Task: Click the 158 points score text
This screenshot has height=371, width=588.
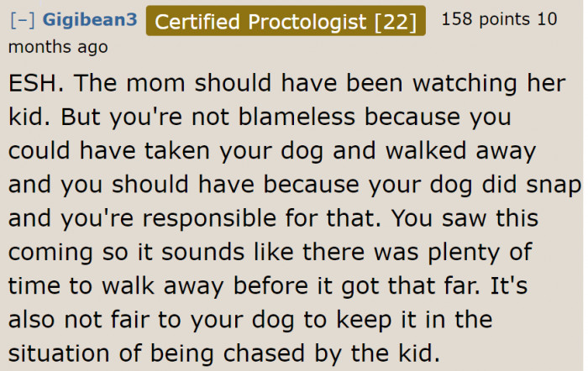Action: [486, 19]
